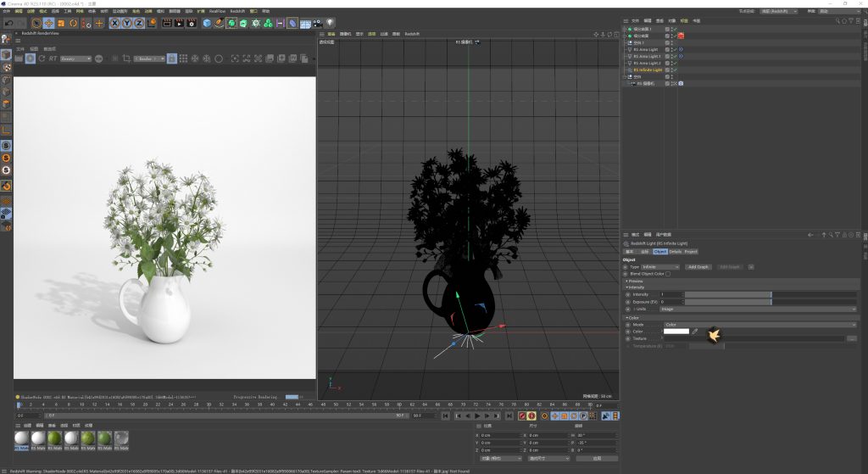Image resolution: width=868 pixels, height=474 pixels.
Task: Click the MoGraph cloner icon
Action: (268, 23)
